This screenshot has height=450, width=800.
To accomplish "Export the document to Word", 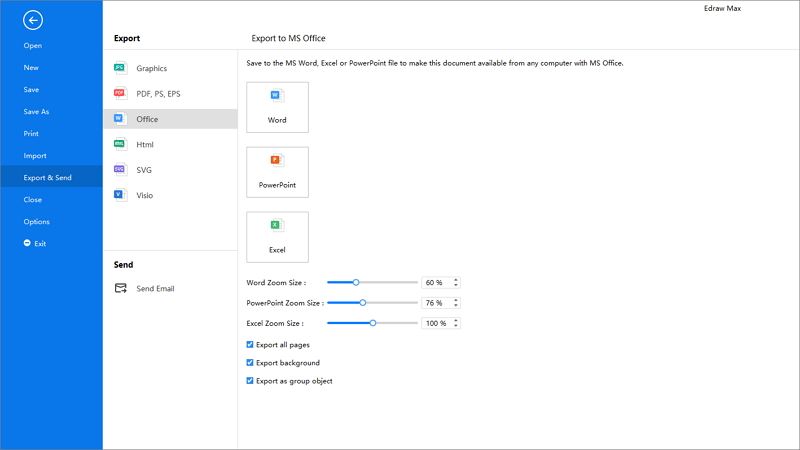I will (277, 107).
